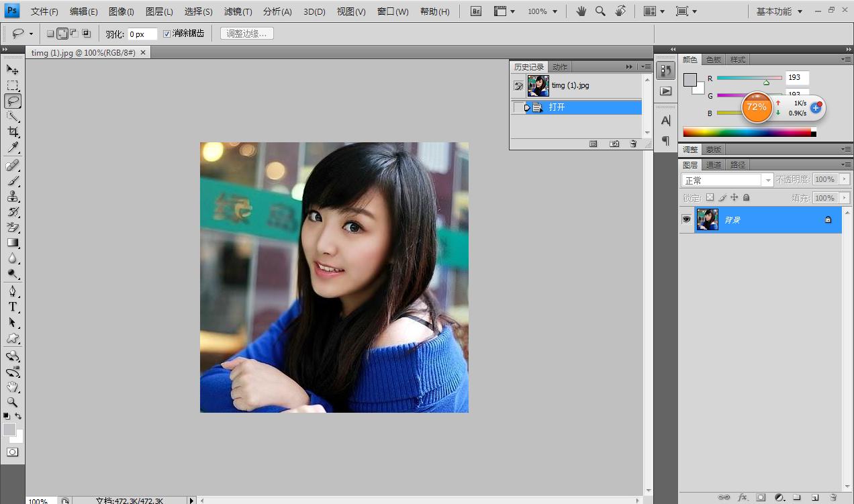This screenshot has height=504, width=854.
Task: Open the Filter menu
Action: [x=238, y=11]
